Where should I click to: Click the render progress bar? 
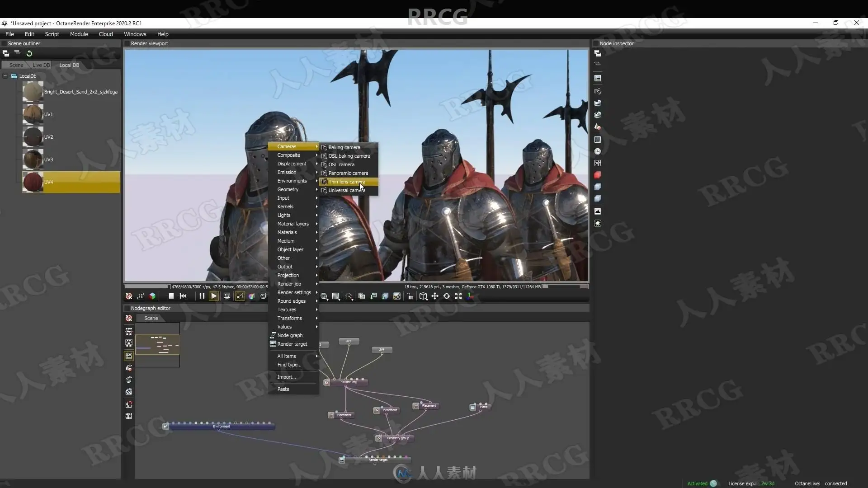(147, 286)
